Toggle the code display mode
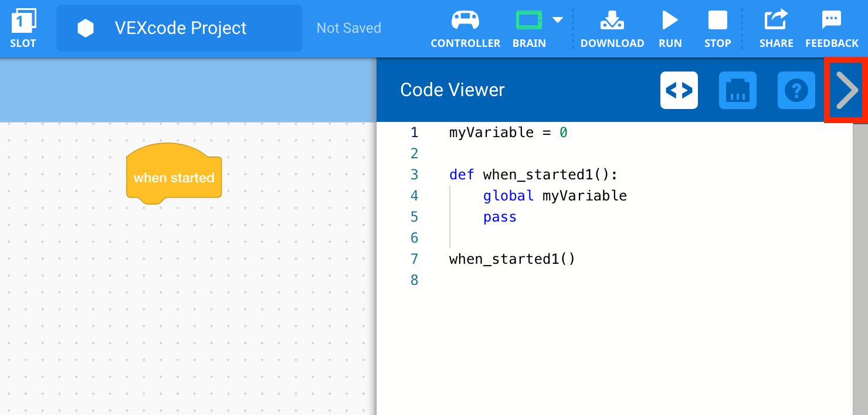The width and height of the screenshot is (868, 415). point(679,90)
